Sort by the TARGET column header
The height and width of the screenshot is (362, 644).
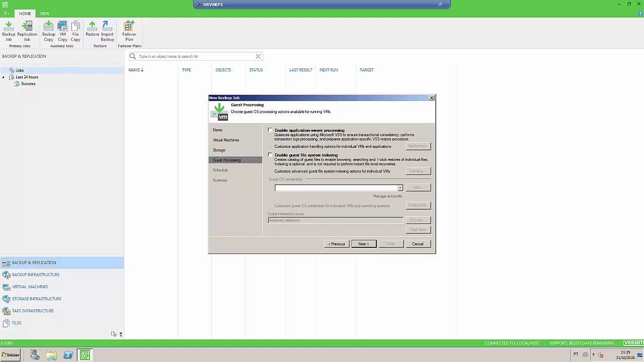[366, 70]
